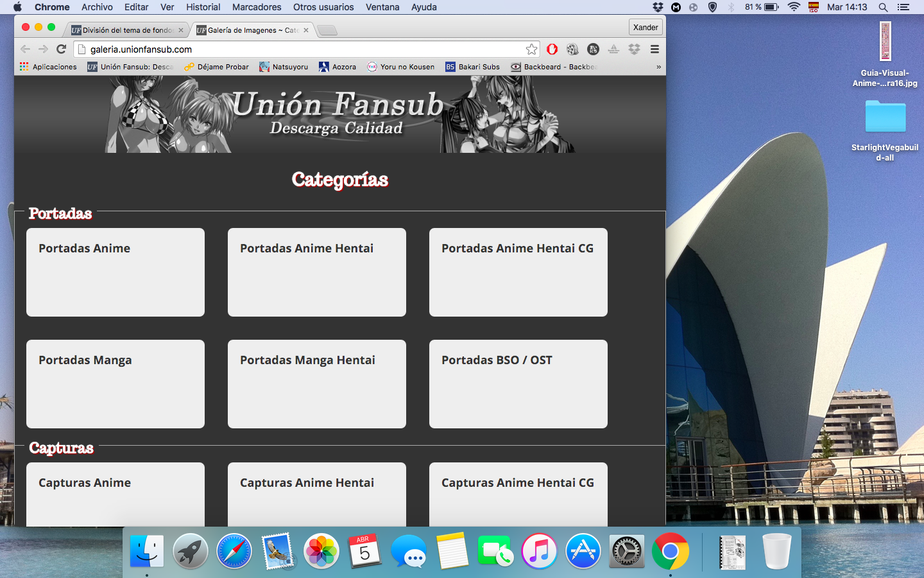
Task: Click the Chrome icon in the Dock
Action: 671,551
